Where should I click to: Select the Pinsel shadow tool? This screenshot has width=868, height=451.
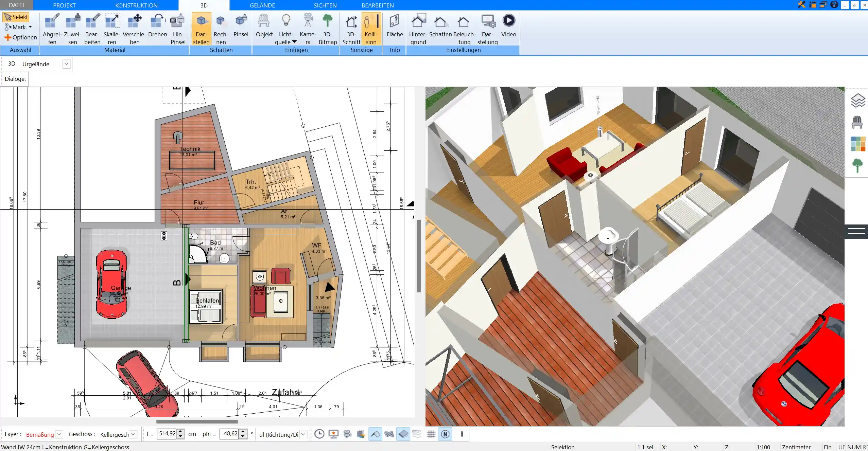pos(241,25)
